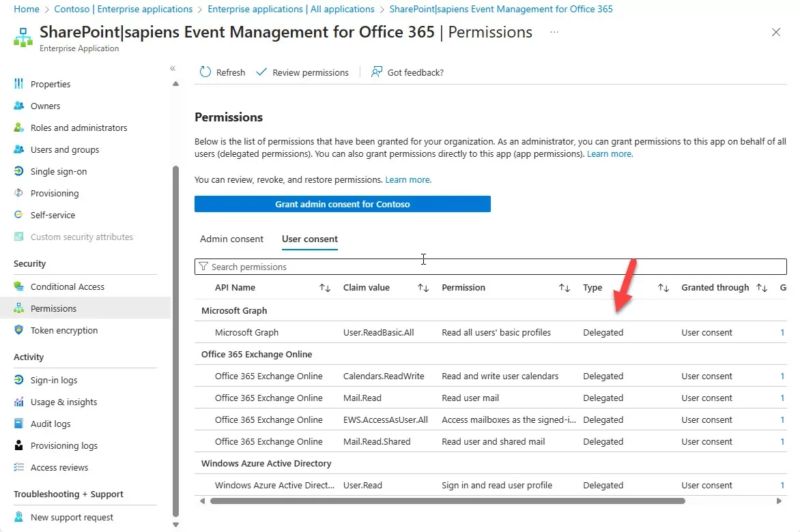Go to Users and groups
This screenshot has width=800, height=532.
[65, 150]
